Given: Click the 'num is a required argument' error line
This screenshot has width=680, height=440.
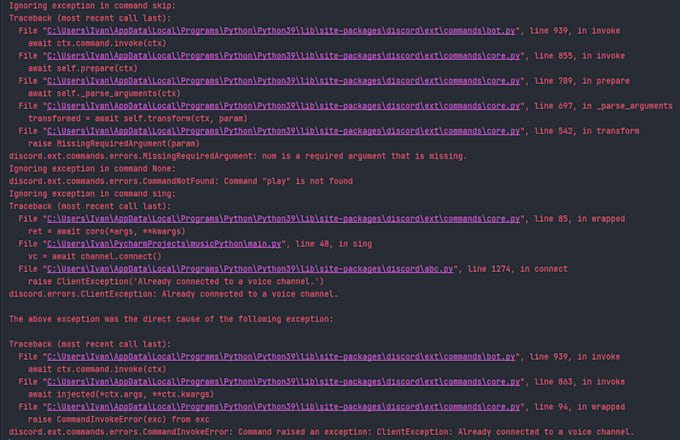Looking at the screenshot, I should pyautogui.click(x=238, y=156).
